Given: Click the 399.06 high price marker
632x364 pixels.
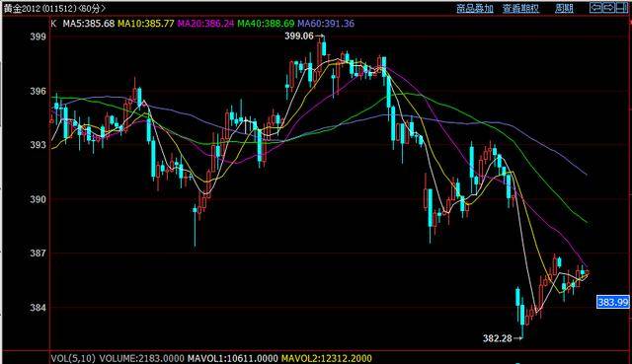Looking at the screenshot, I should click(x=299, y=36).
